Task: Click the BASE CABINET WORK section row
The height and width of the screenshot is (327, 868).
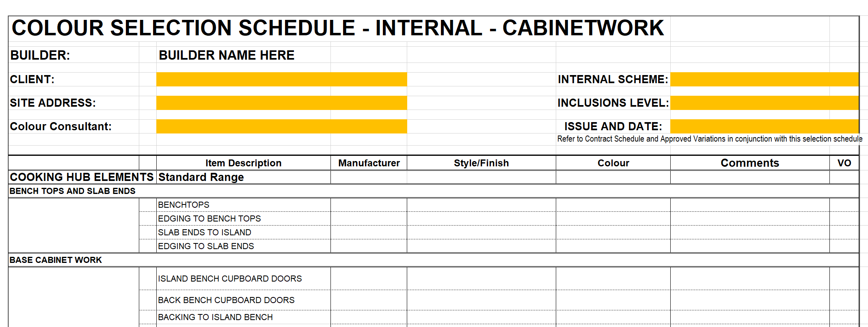Action: click(56, 260)
